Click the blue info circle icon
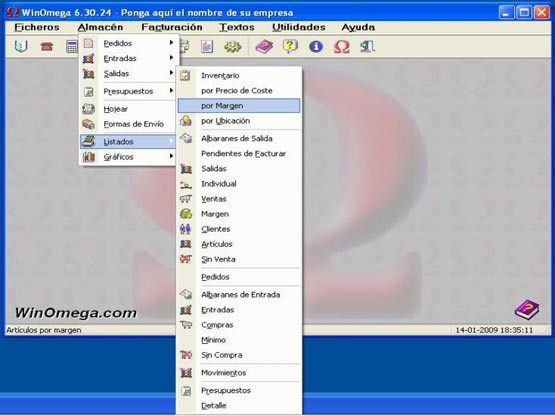 tap(316, 46)
